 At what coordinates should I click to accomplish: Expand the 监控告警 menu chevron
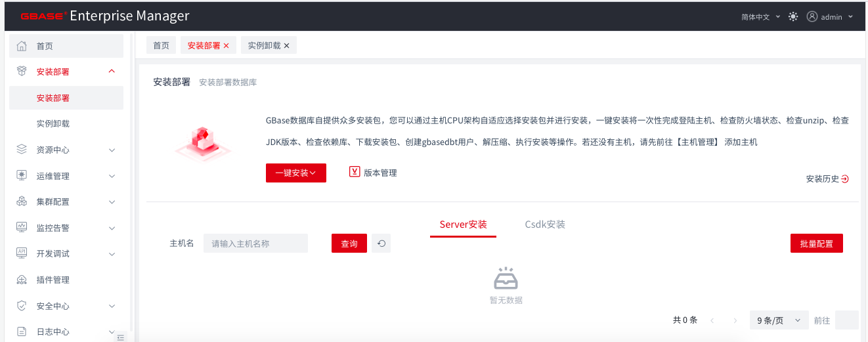point(112,228)
